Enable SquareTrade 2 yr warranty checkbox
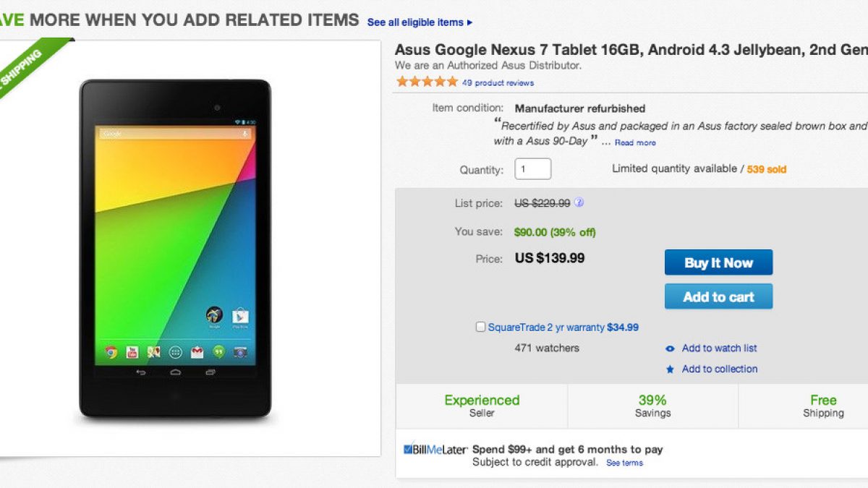 coord(480,328)
